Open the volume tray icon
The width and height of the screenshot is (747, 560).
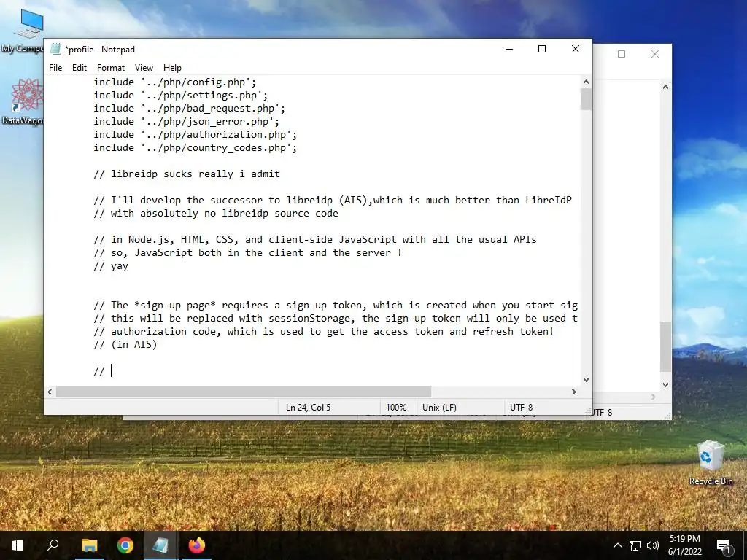pyautogui.click(x=653, y=545)
